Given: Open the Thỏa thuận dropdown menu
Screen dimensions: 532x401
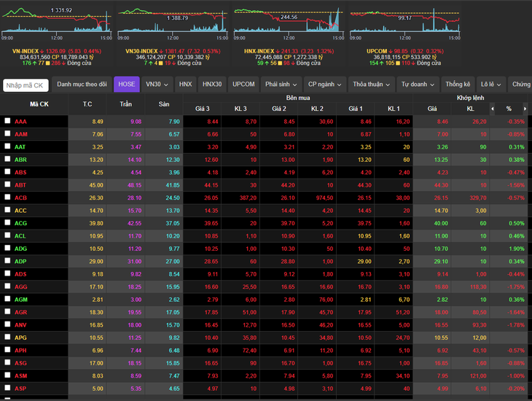Looking at the screenshot, I should point(371,84).
